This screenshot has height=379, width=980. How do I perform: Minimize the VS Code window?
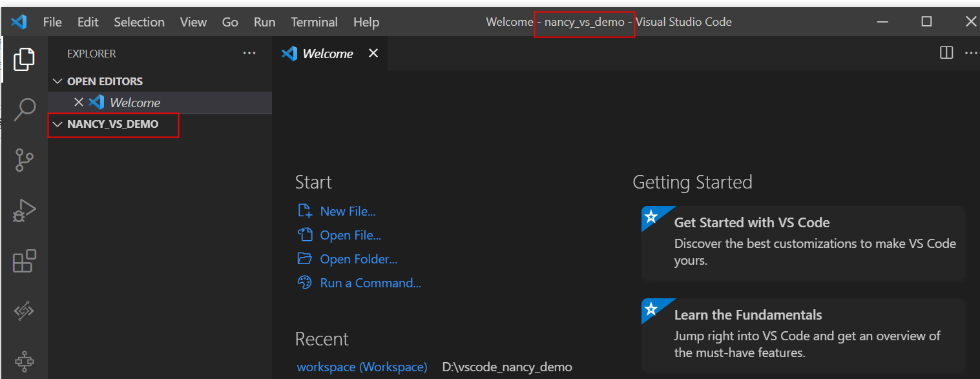pos(882,21)
